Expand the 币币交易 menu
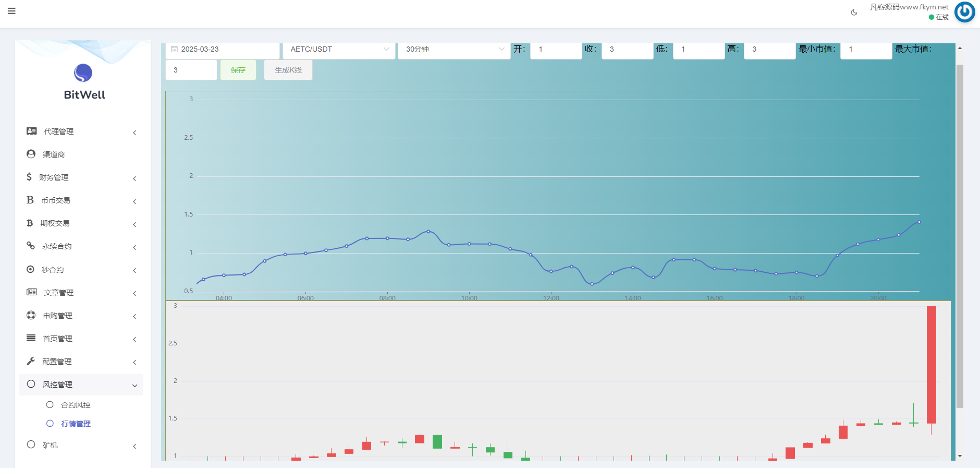 (x=134, y=201)
